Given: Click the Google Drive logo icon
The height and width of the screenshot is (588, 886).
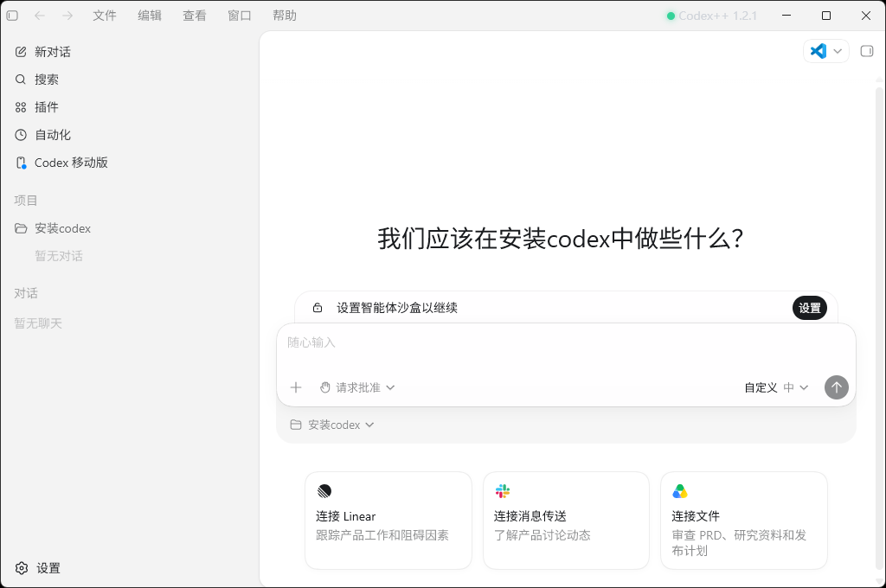Looking at the screenshot, I should 680,491.
